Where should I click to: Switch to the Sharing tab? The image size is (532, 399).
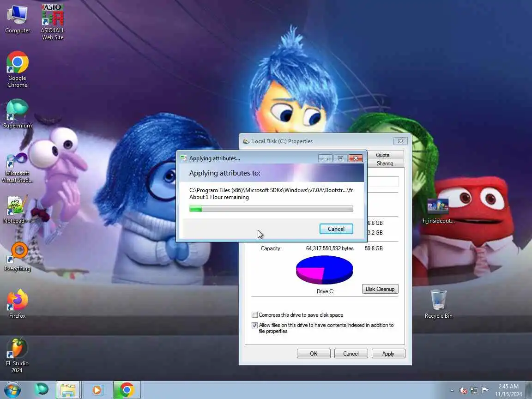coord(385,163)
